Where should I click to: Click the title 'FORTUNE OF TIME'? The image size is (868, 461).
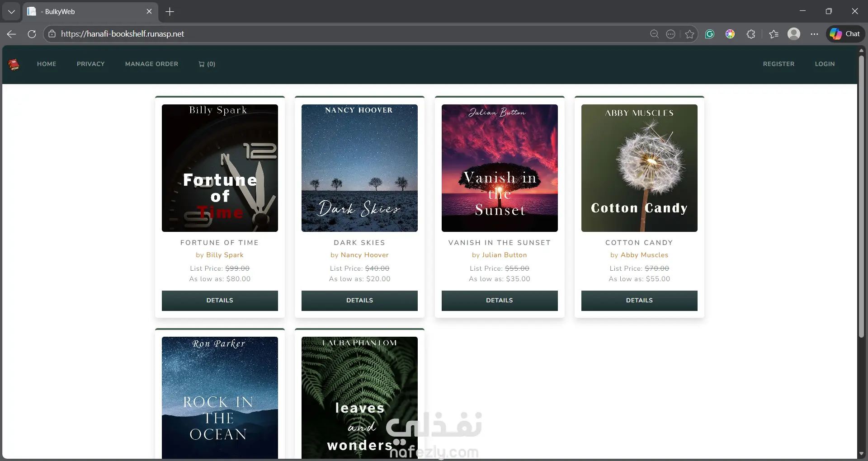[220, 243]
